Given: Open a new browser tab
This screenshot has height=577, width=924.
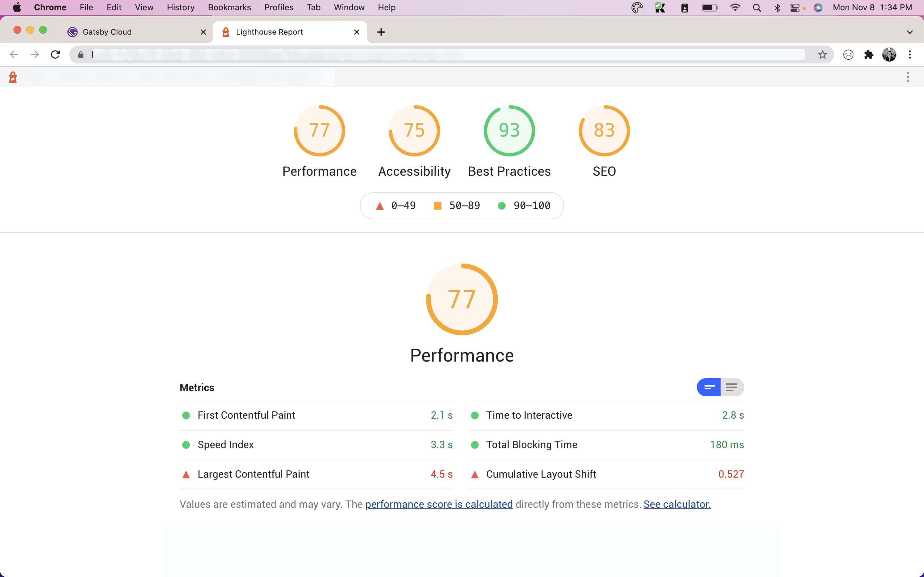Looking at the screenshot, I should pos(381,32).
